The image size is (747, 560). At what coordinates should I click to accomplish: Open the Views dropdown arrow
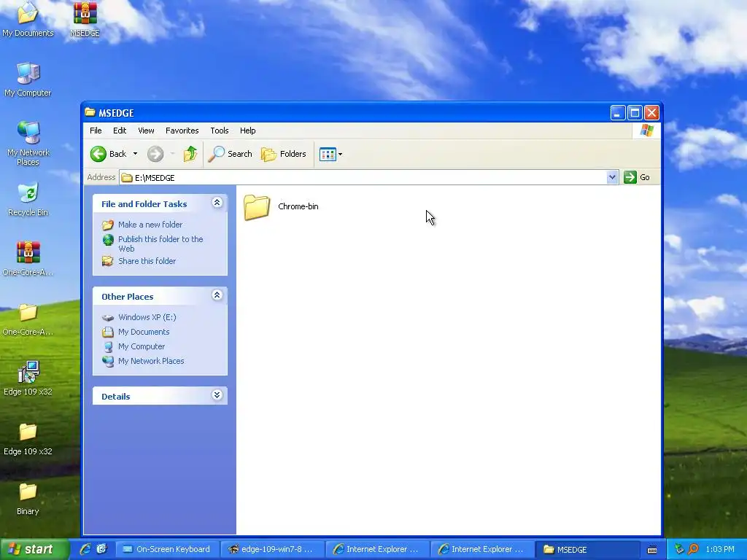(x=340, y=155)
